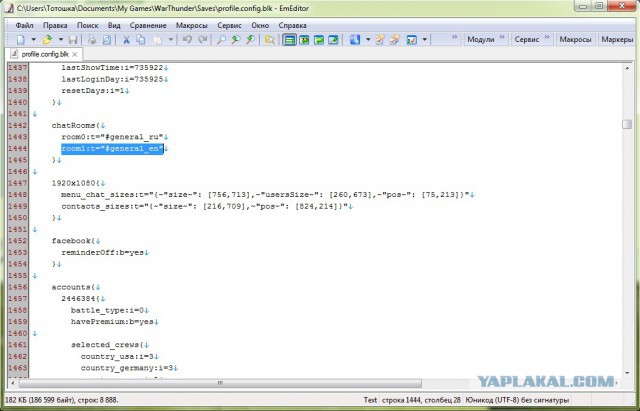Expand the Open file dropdown arrow
640x411 pixels.
click(x=60, y=40)
